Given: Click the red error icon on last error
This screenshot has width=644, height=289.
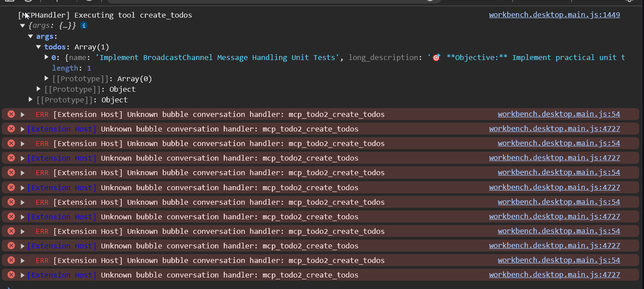Looking at the screenshot, I should [x=11, y=275].
